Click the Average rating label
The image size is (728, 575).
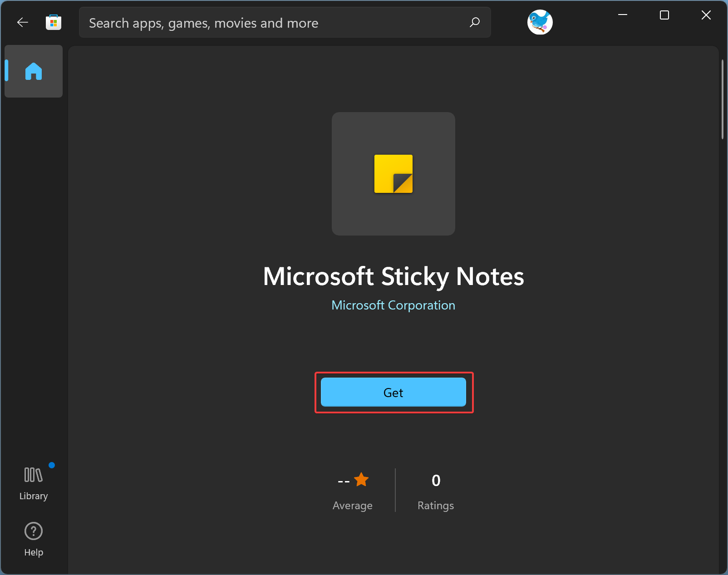[353, 505]
